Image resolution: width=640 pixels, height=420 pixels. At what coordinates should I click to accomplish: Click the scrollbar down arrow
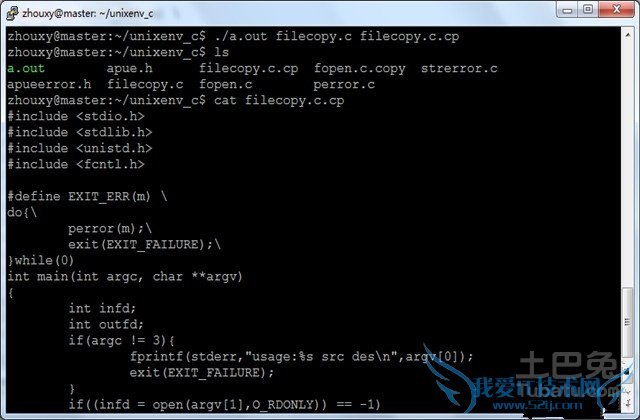[x=628, y=403]
